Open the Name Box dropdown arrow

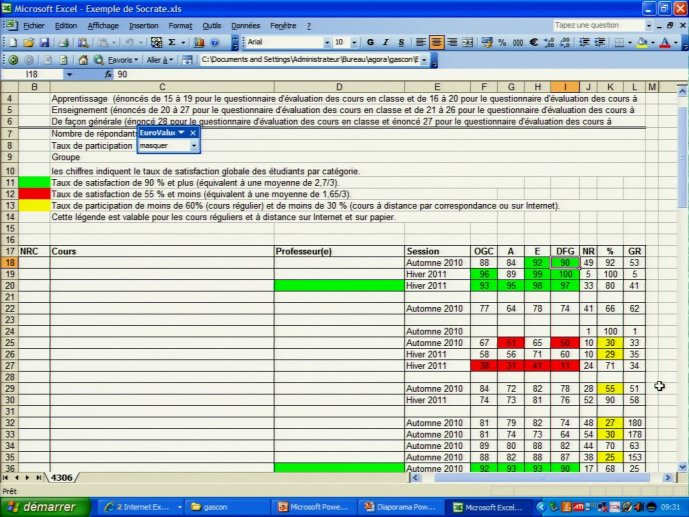coord(69,75)
